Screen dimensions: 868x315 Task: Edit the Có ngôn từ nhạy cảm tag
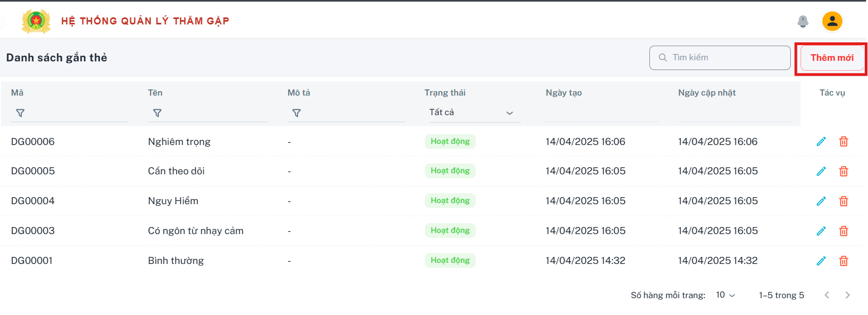click(821, 231)
